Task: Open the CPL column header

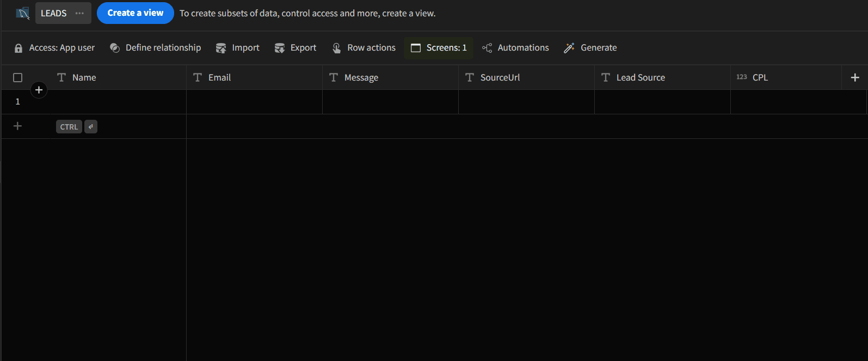Action: (786, 77)
